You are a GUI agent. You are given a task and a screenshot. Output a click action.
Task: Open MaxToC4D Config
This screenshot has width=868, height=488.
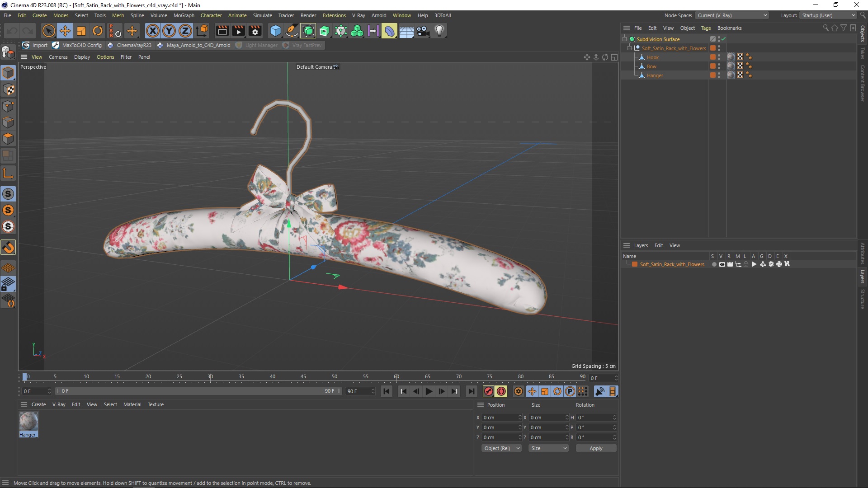(77, 45)
